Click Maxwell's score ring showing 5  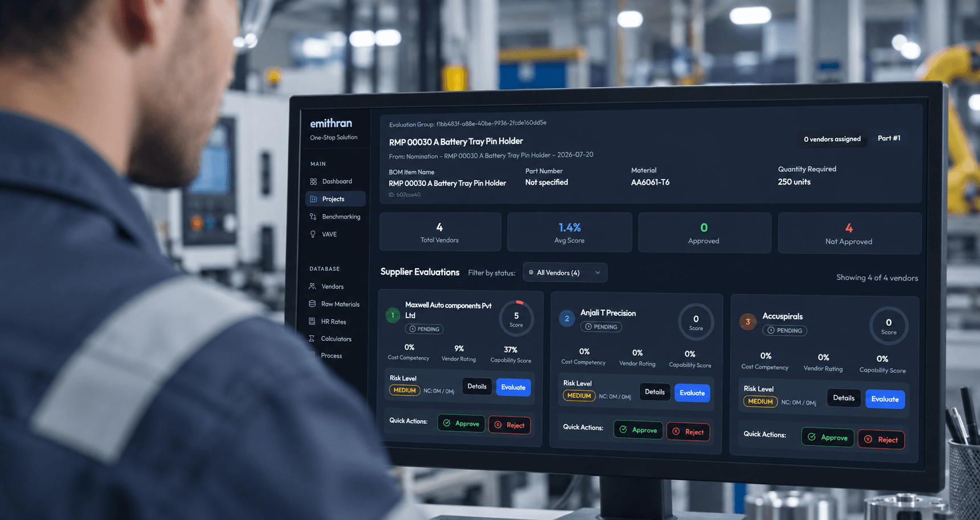pos(516,319)
